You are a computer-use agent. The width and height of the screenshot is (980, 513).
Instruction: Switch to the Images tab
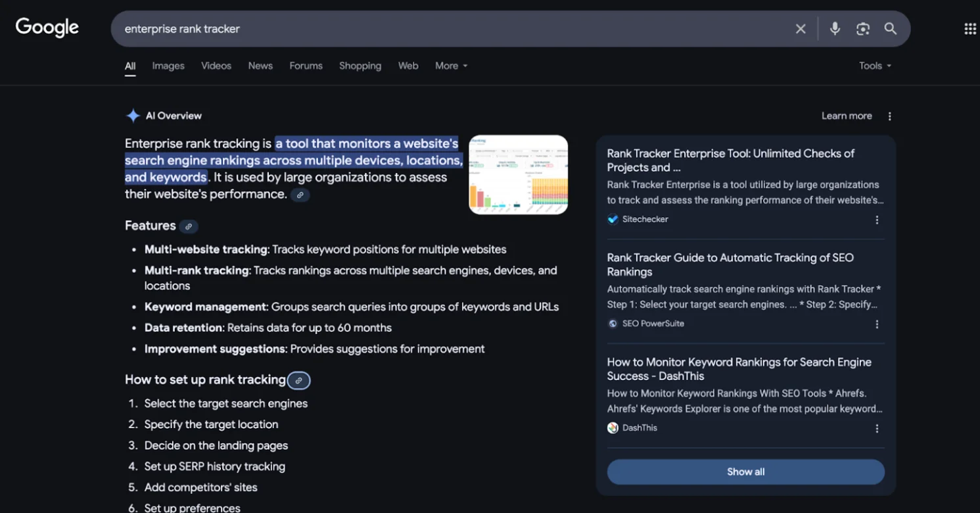(168, 66)
